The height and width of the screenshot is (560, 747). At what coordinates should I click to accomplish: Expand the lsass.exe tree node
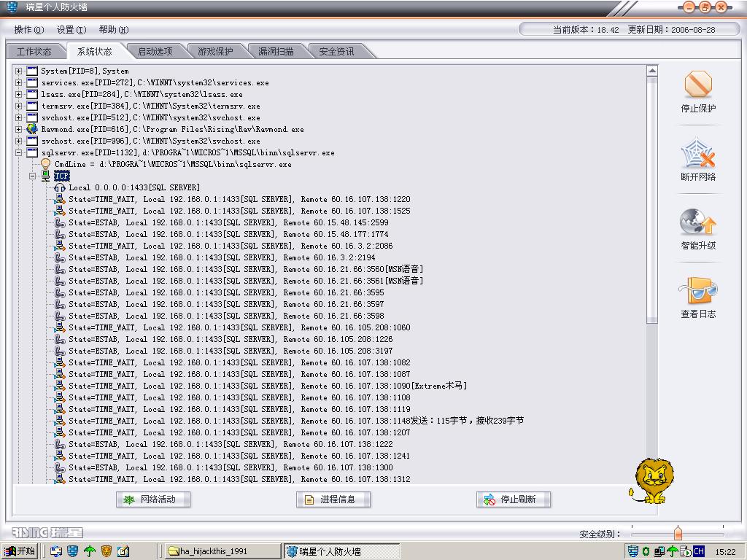(18, 94)
